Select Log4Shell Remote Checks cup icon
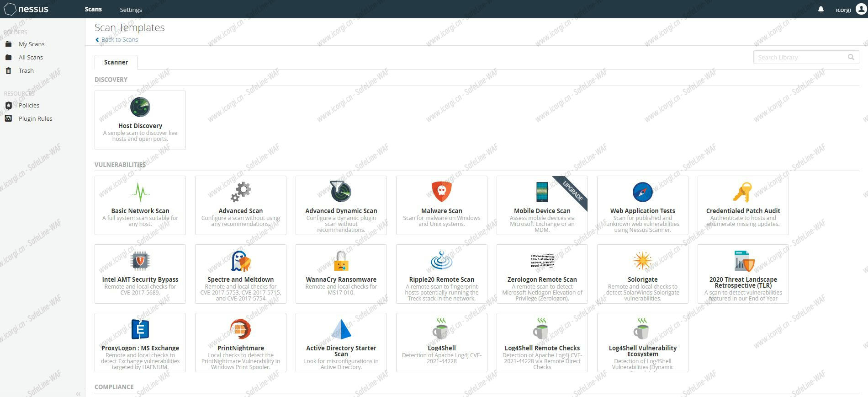 click(x=541, y=329)
